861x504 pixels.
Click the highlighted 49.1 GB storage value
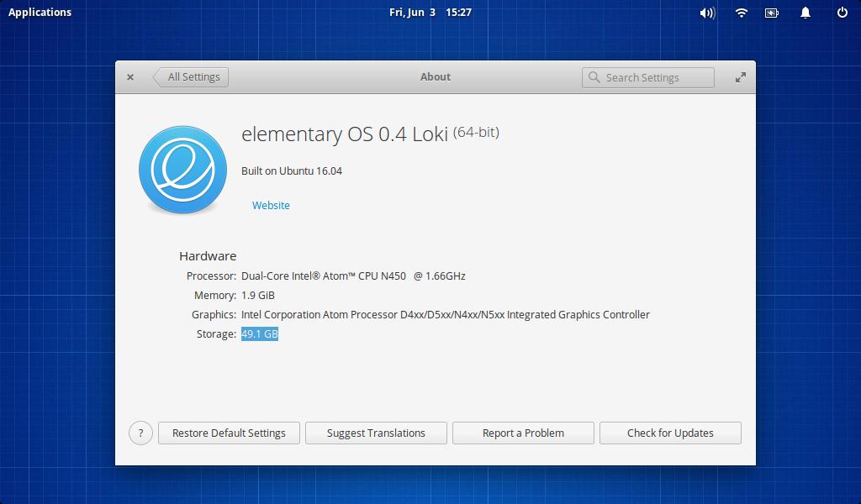point(260,333)
